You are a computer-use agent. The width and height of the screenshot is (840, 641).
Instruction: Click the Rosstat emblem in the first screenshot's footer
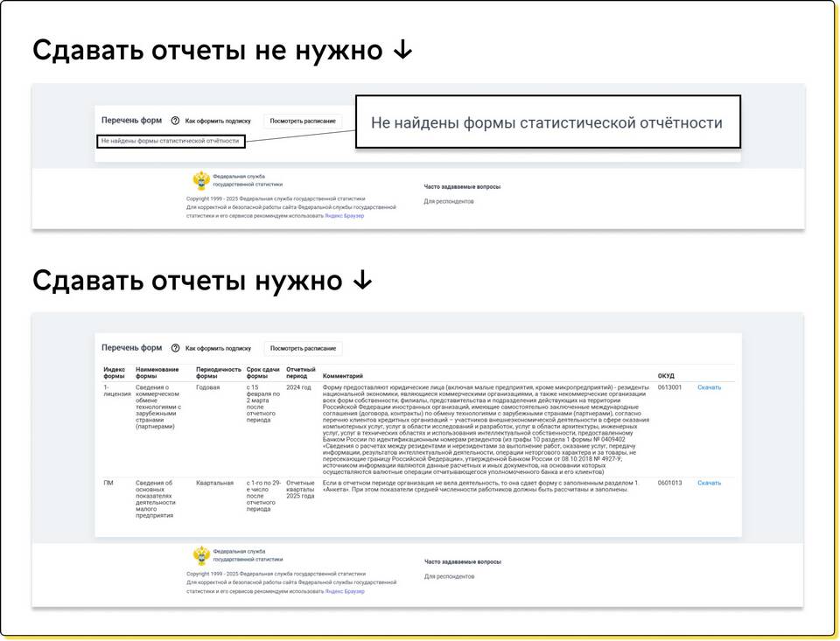tap(201, 180)
